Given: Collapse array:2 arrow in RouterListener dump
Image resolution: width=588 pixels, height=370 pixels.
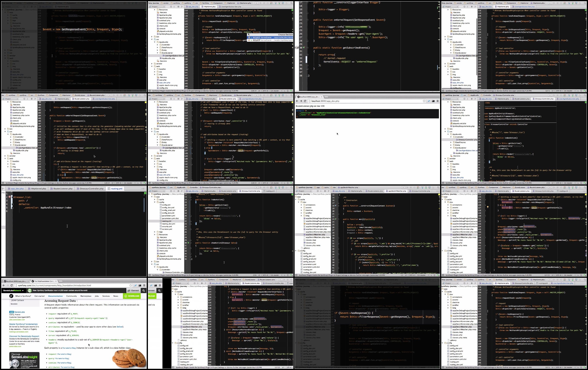Looking at the screenshot, I should pos(306,111).
